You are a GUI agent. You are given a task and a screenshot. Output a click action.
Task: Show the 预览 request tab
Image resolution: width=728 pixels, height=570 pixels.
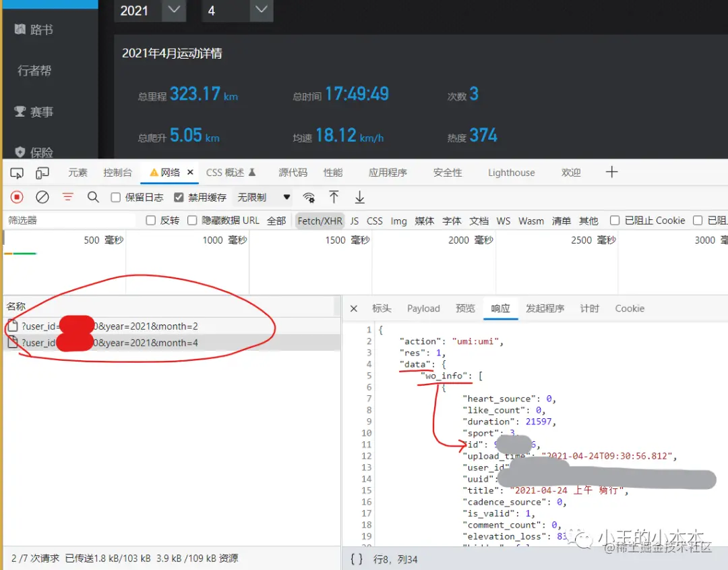pos(465,308)
